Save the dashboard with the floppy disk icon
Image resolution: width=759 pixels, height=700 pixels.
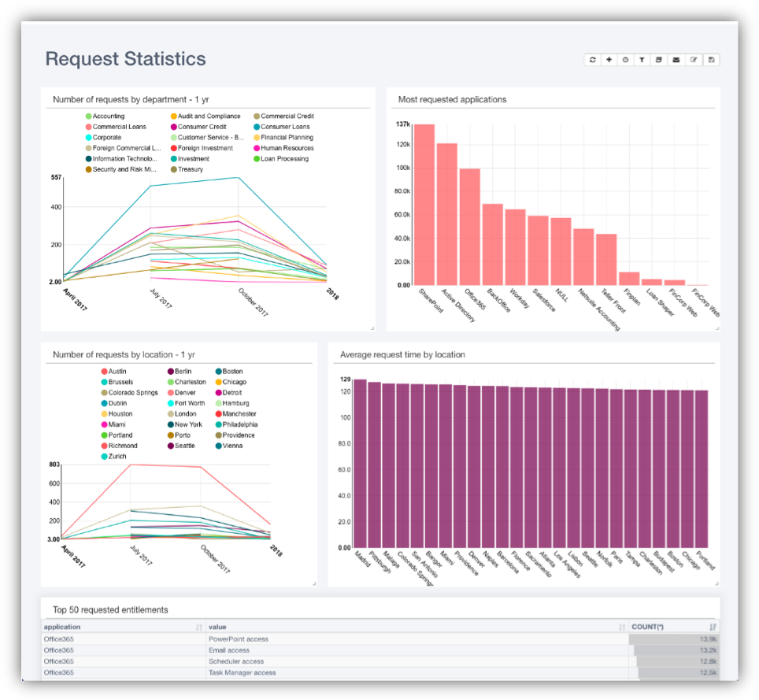711,60
